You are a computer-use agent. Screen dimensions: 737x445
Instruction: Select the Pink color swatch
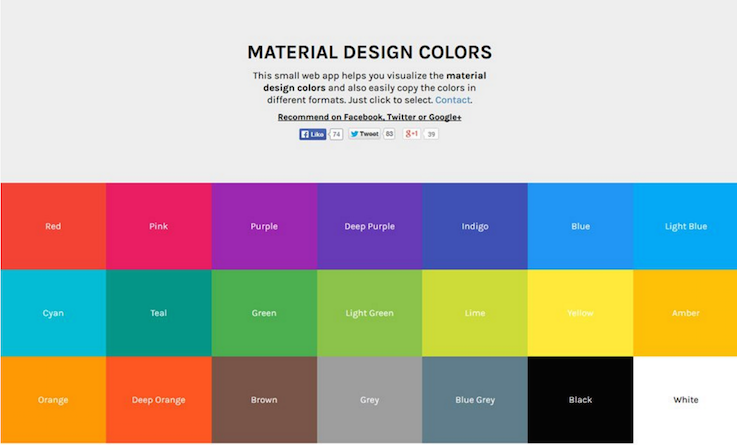[159, 227]
